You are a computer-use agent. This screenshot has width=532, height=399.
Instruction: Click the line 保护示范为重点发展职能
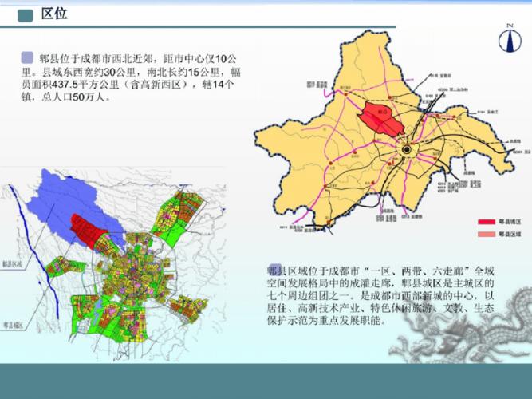click(326, 320)
